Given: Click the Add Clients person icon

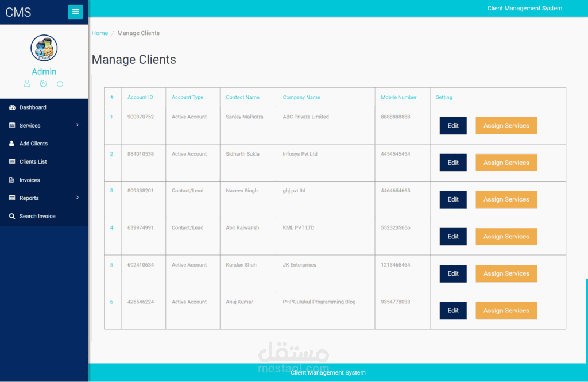Looking at the screenshot, I should click(11, 144).
